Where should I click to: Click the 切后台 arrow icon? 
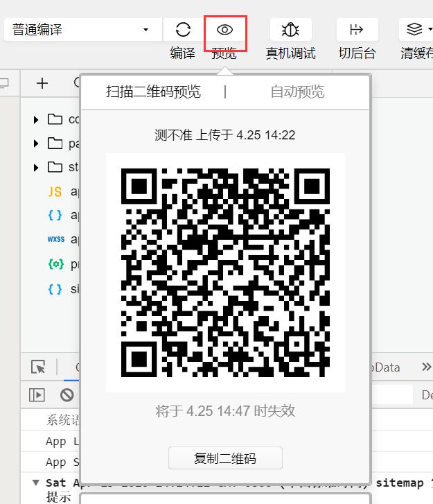tap(357, 30)
